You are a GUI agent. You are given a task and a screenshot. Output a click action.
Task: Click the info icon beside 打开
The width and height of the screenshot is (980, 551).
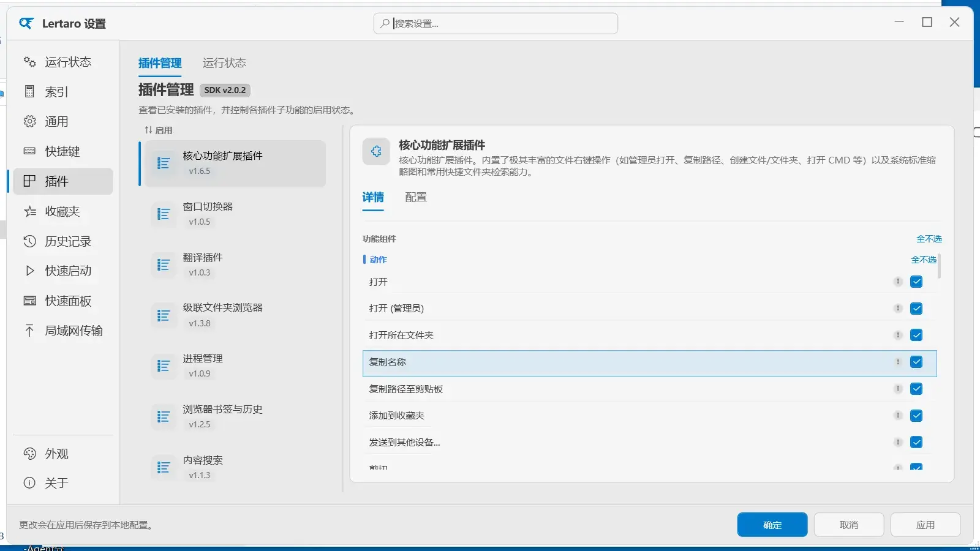pyautogui.click(x=898, y=282)
